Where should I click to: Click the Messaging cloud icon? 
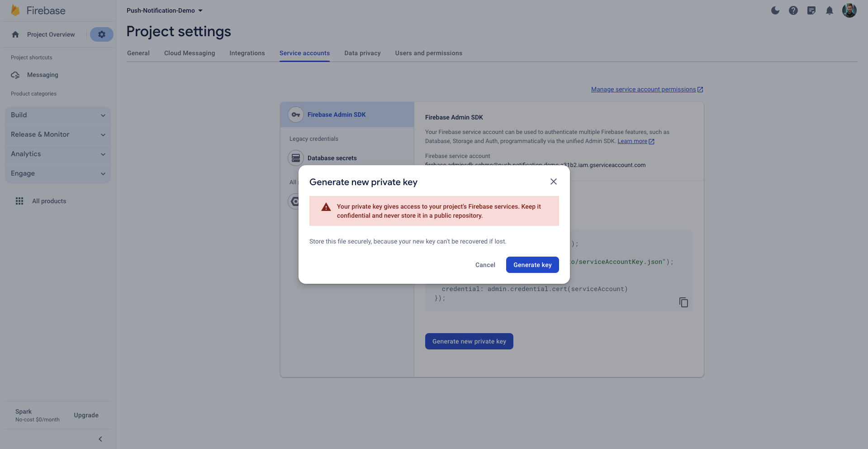point(15,75)
